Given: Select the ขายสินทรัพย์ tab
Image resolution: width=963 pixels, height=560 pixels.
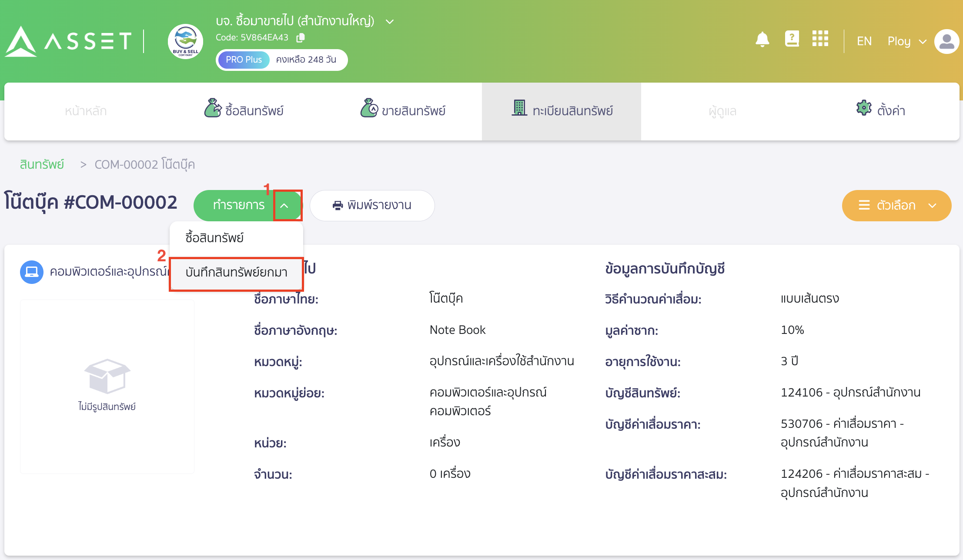Looking at the screenshot, I should [404, 111].
